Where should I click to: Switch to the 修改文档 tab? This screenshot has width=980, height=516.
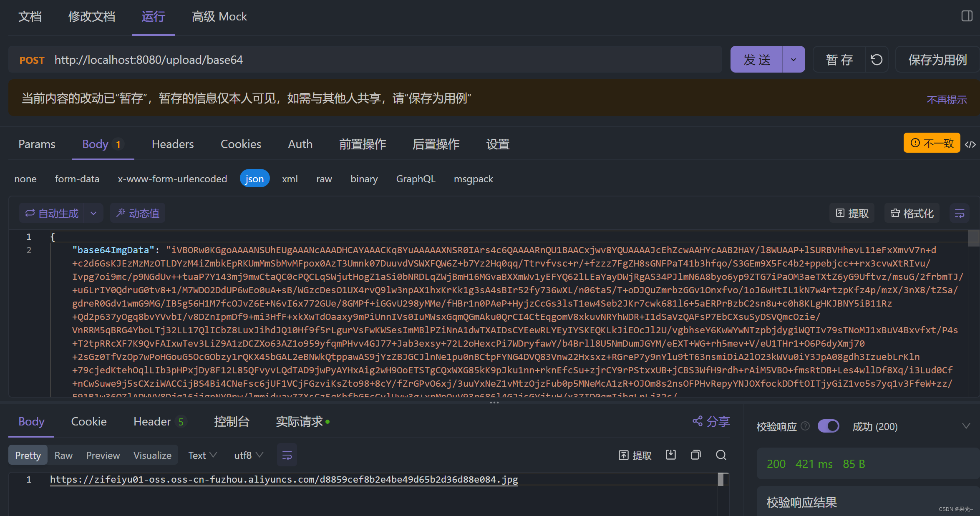point(92,17)
